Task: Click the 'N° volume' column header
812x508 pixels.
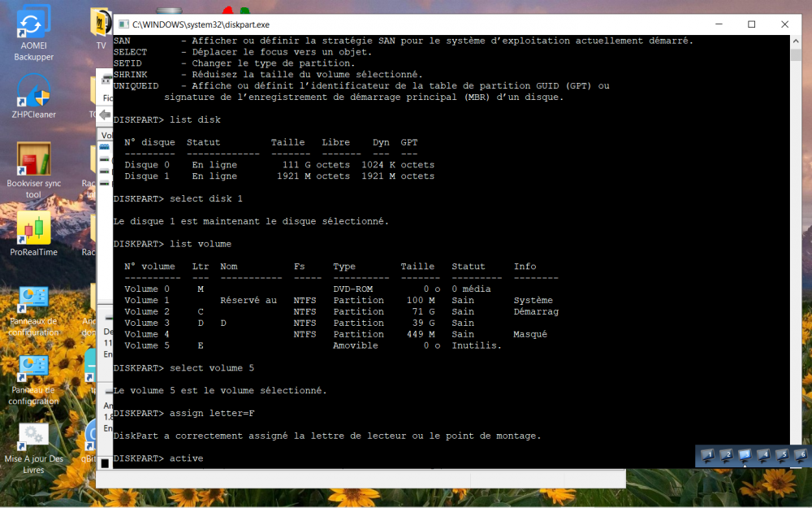Action: [x=149, y=267]
